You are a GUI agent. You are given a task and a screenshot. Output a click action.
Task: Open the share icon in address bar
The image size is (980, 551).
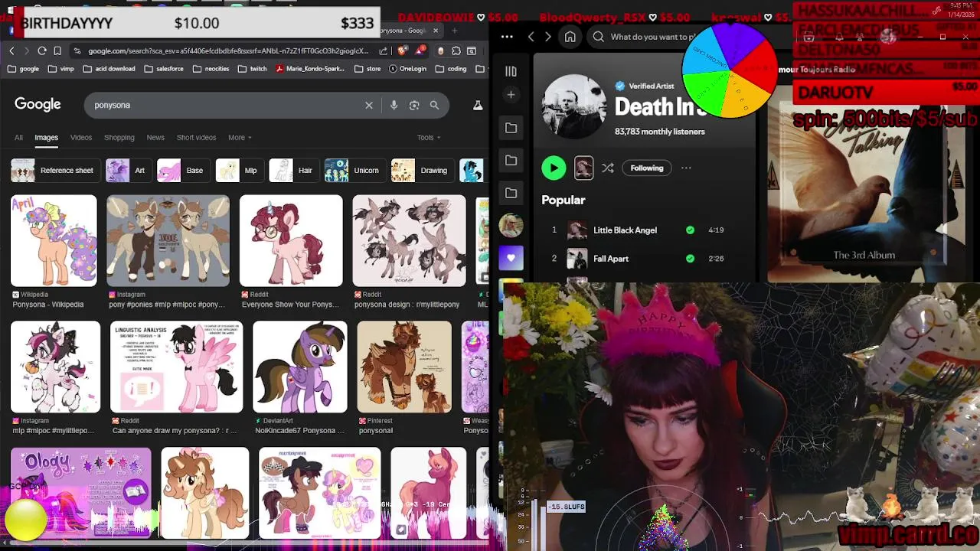384,51
